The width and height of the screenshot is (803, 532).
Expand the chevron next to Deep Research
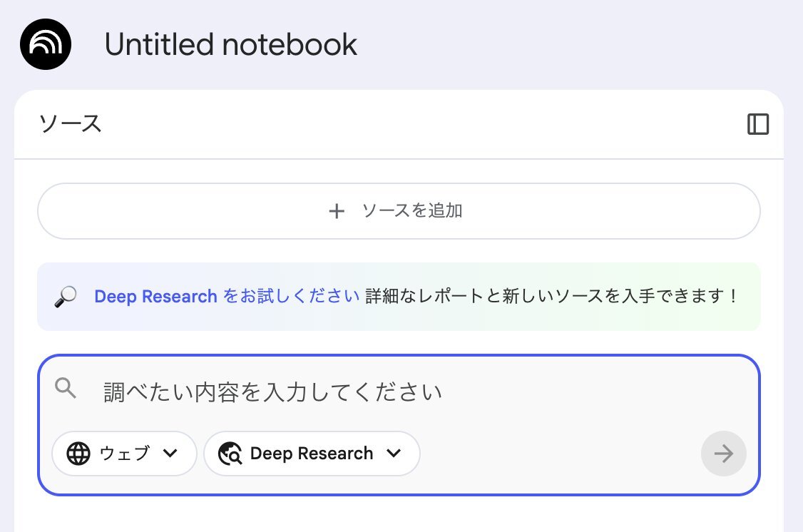(394, 454)
